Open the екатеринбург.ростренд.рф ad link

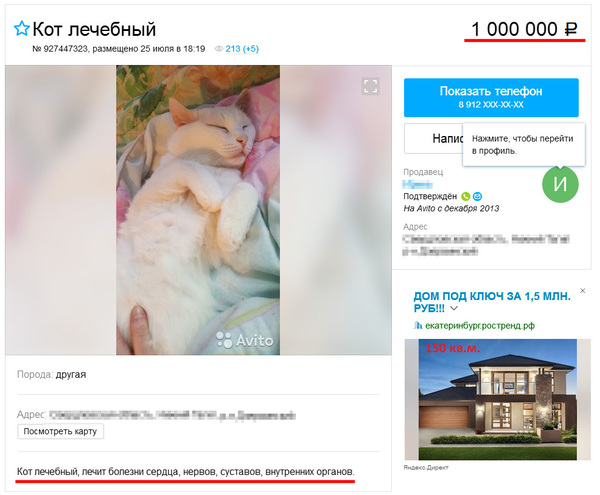[x=479, y=326]
